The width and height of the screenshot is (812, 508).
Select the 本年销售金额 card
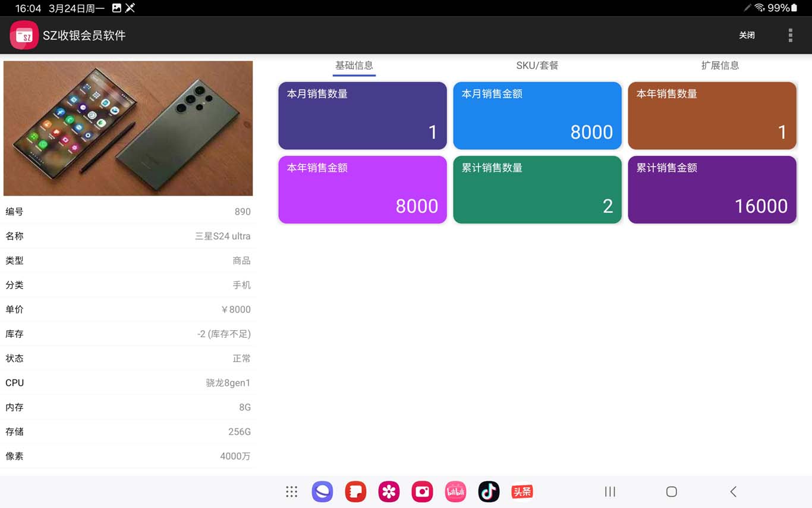363,190
